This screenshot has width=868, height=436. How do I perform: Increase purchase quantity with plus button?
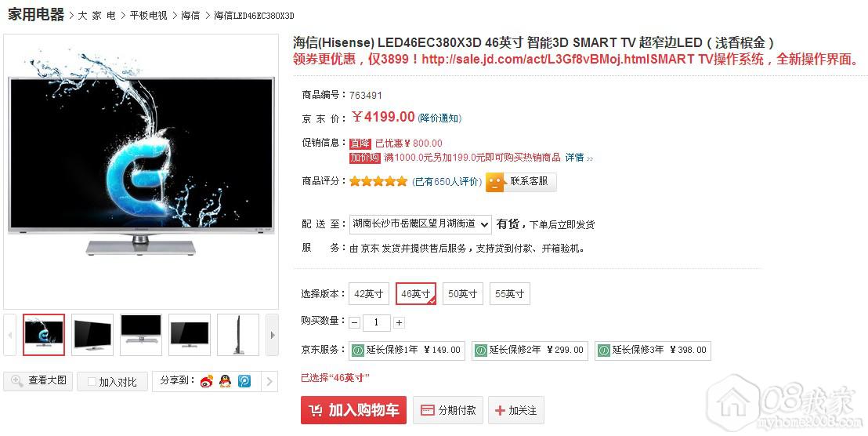[x=399, y=322]
